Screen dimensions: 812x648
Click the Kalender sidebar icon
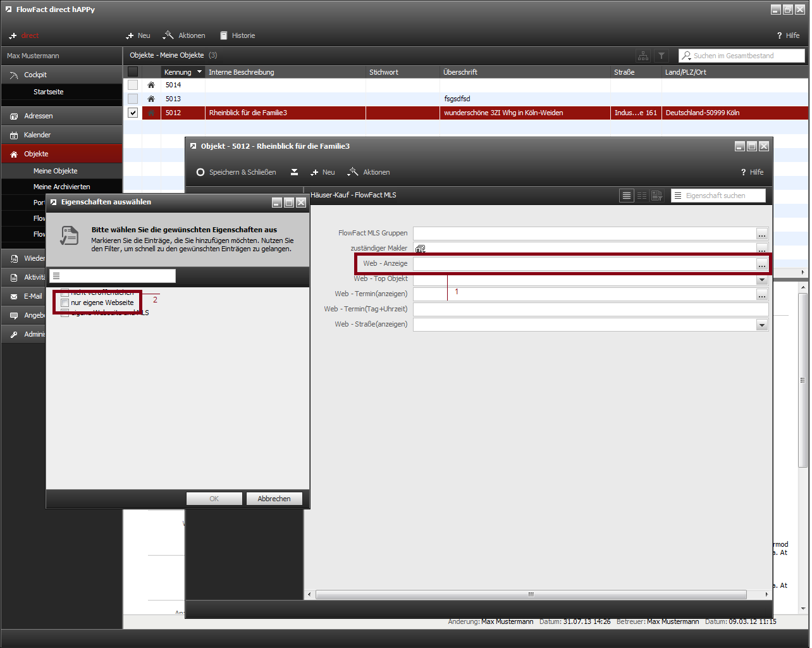[x=14, y=135]
